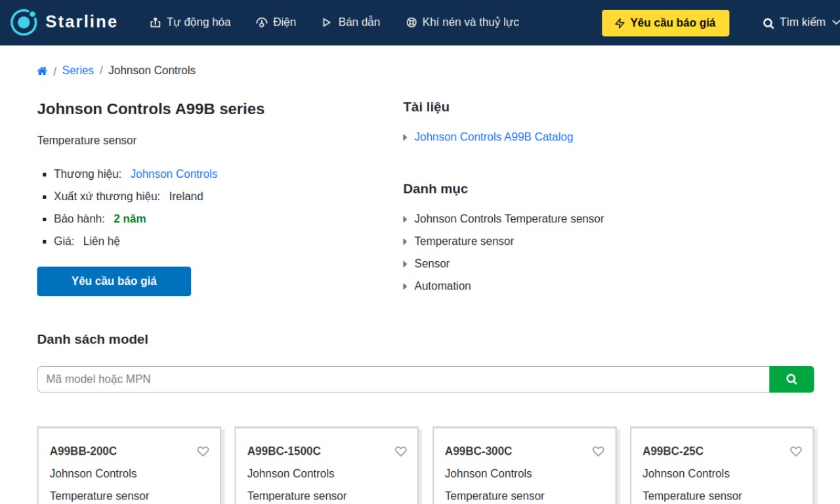Focus the Mã model hoặc MPN field
This screenshot has width=840, height=504.
click(403, 379)
